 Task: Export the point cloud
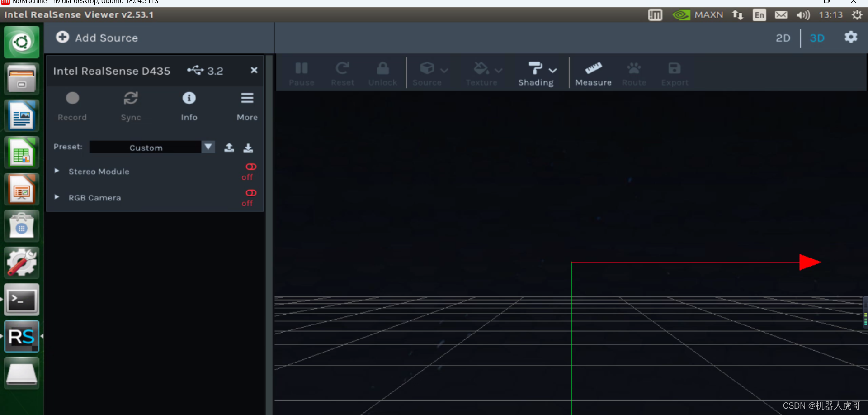pos(675,74)
